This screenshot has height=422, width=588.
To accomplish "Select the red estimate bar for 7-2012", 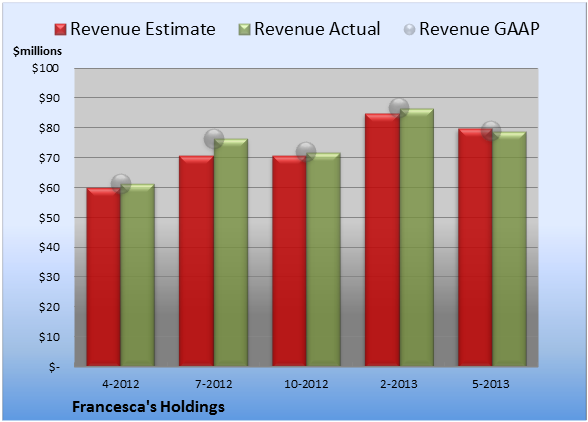I will coord(196,261).
